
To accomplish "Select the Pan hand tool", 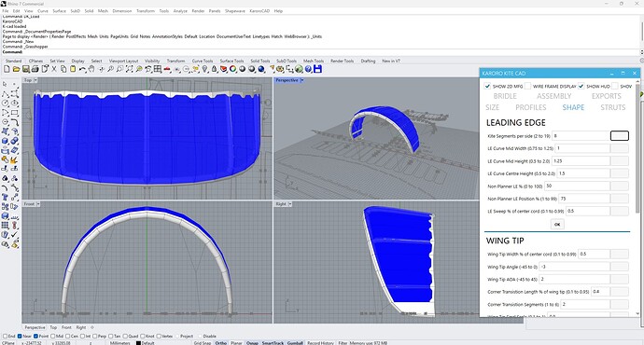I will point(91,69).
